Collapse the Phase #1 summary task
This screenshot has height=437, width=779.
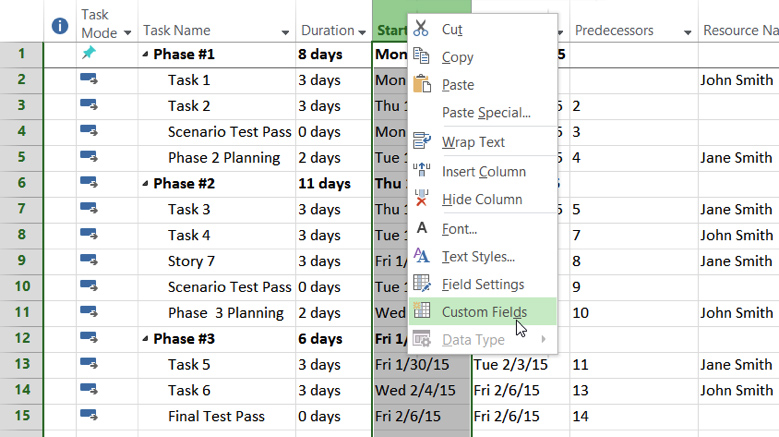(145, 55)
